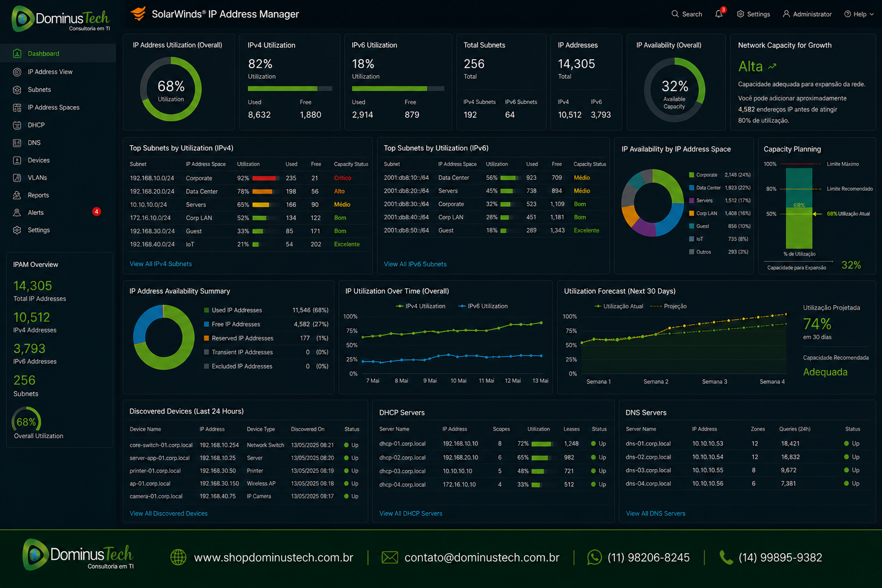Click the footer WhatsApp icon

[x=595, y=557]
